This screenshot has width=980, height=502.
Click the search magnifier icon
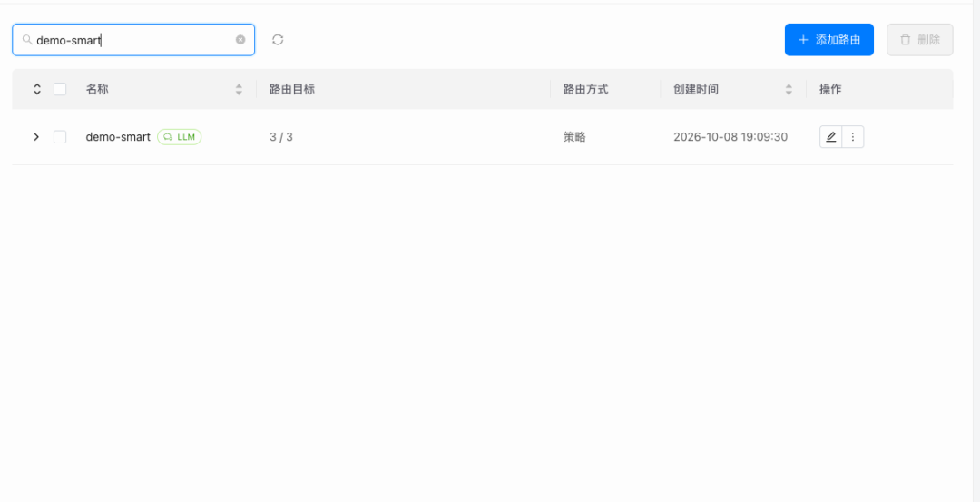(27, 40)
